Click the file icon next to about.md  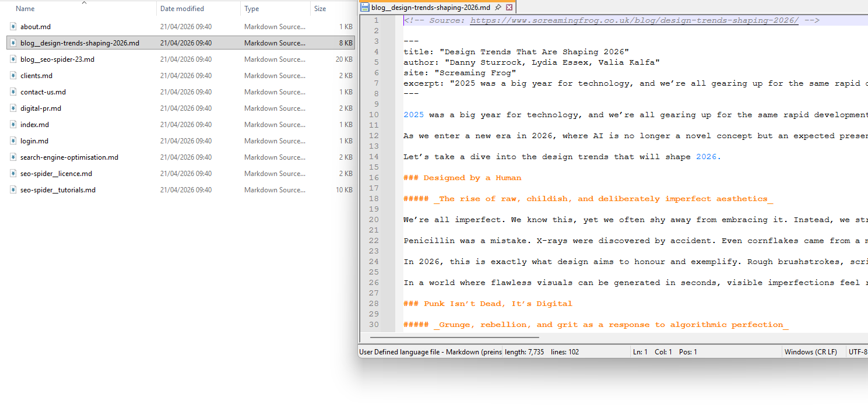click(13, 27)
